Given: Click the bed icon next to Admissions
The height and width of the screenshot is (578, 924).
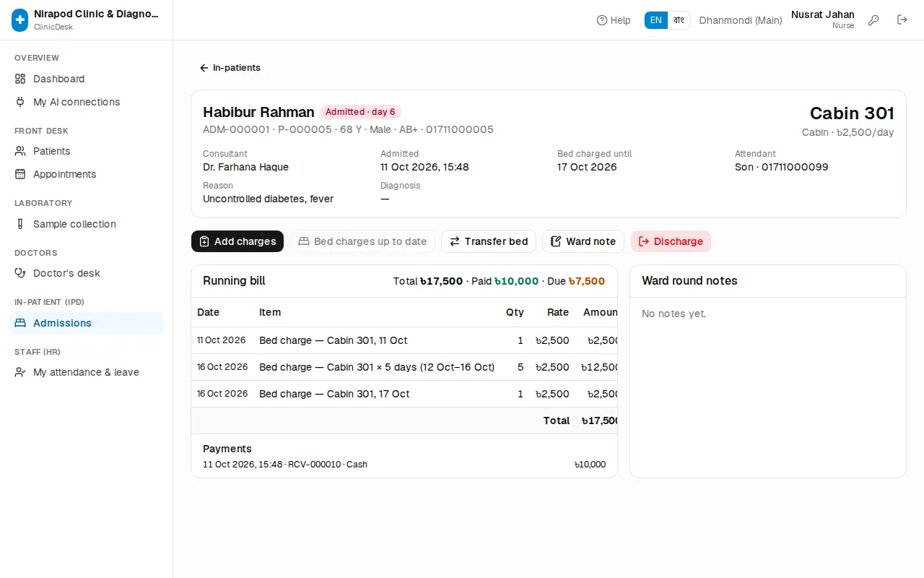Looking at the screenshot, I should (x=20, y=323).
